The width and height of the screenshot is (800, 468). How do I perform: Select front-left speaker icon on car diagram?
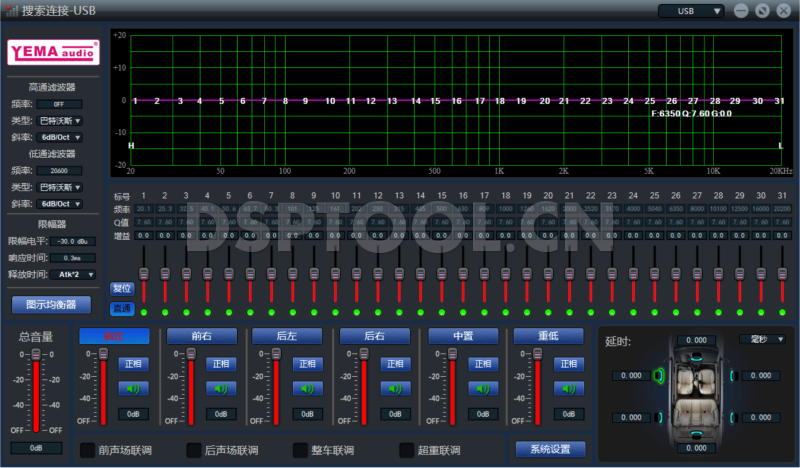[659, 376]
